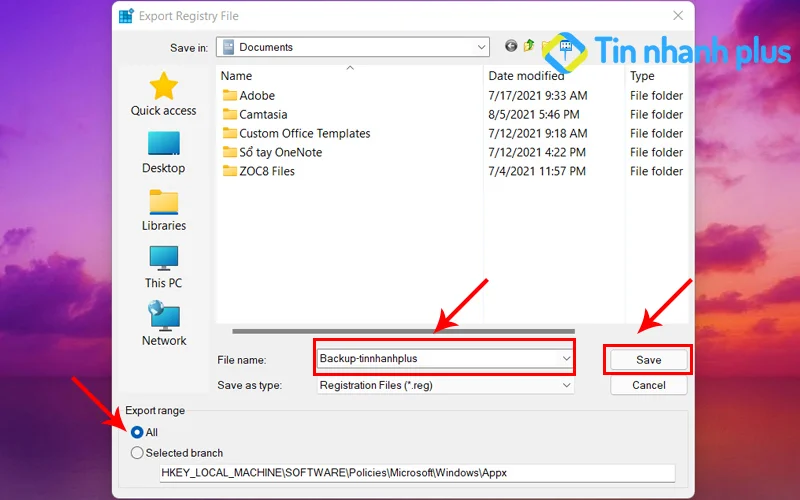Expand the File name dropdown arrow

click(566, 359)
